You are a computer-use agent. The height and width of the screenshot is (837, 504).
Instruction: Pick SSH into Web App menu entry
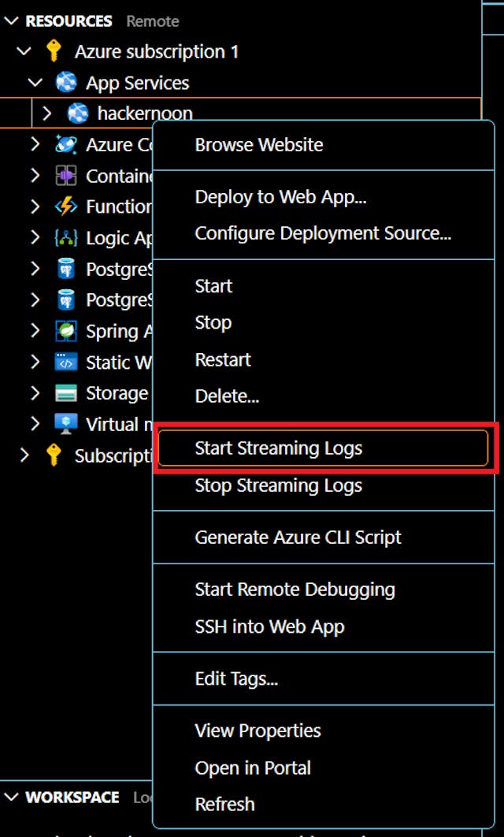pyautogui.click(x=269, y=627)
